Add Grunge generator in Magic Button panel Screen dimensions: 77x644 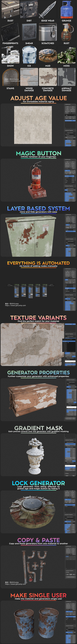click(73, 163)
